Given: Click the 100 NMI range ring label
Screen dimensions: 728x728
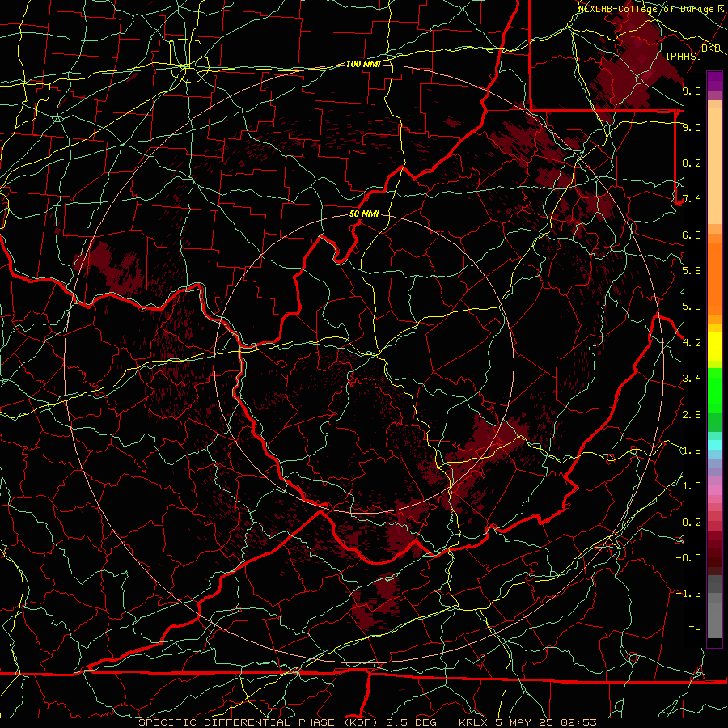Looking at the screenshot, I should [363, 64].
